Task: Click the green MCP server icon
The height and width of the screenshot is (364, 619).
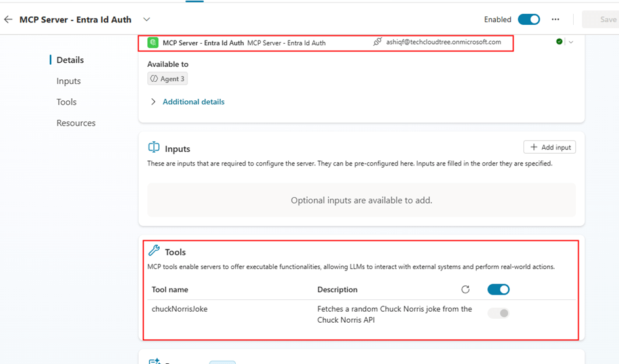Action: coord(153,43)
